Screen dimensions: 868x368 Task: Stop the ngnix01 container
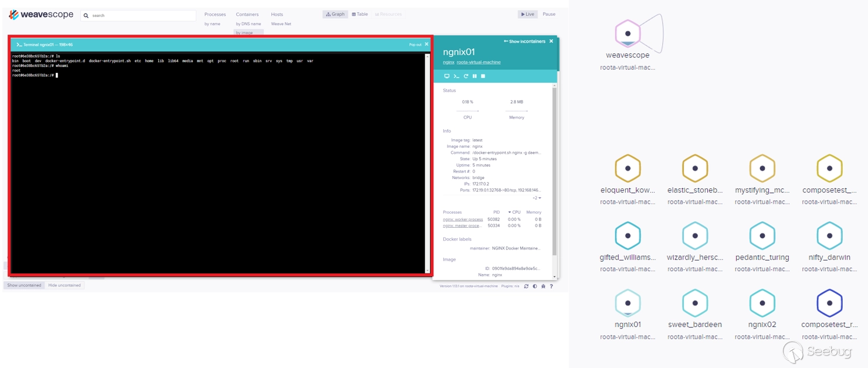(x=483, y=76)
